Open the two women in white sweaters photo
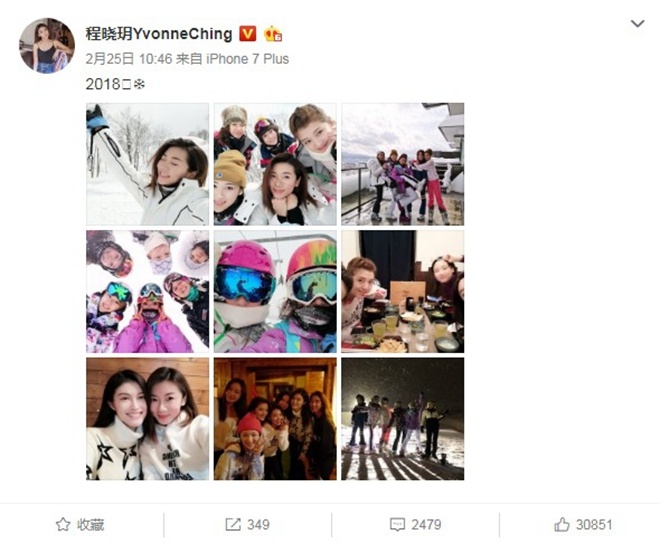 pyautogui.click(x=147, y=419)
